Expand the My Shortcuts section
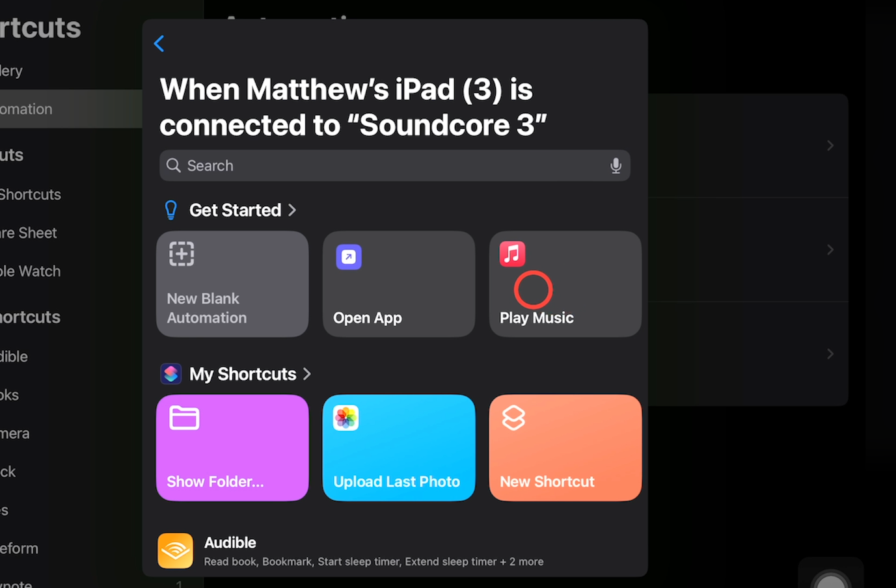896x588 pixels. (250, 374)
